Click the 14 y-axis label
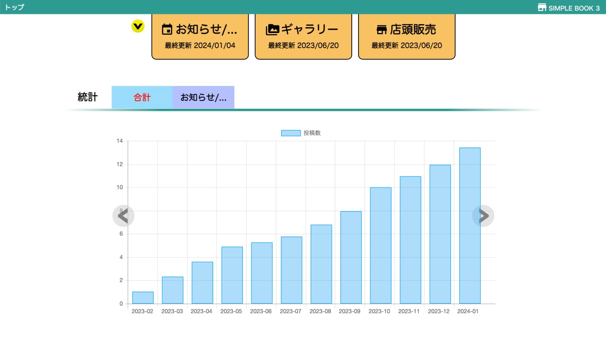The height and width of the screenshot is (364, 606). point(120,141)
